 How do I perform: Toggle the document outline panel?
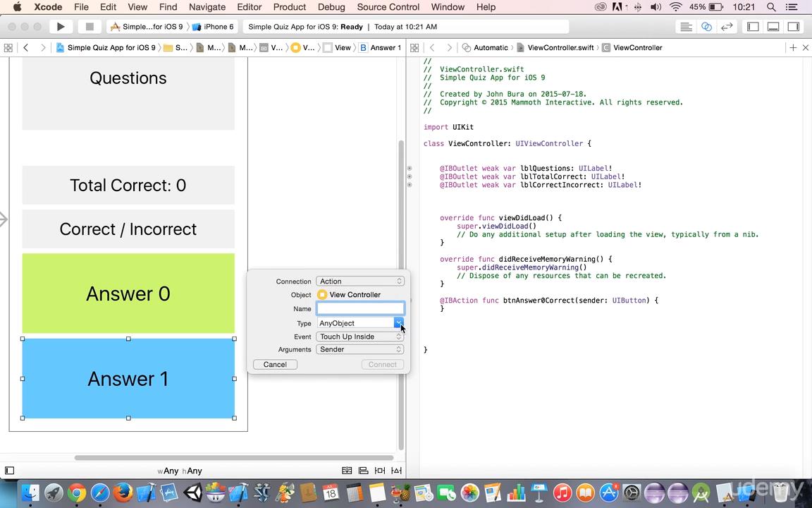click(9, 471)
